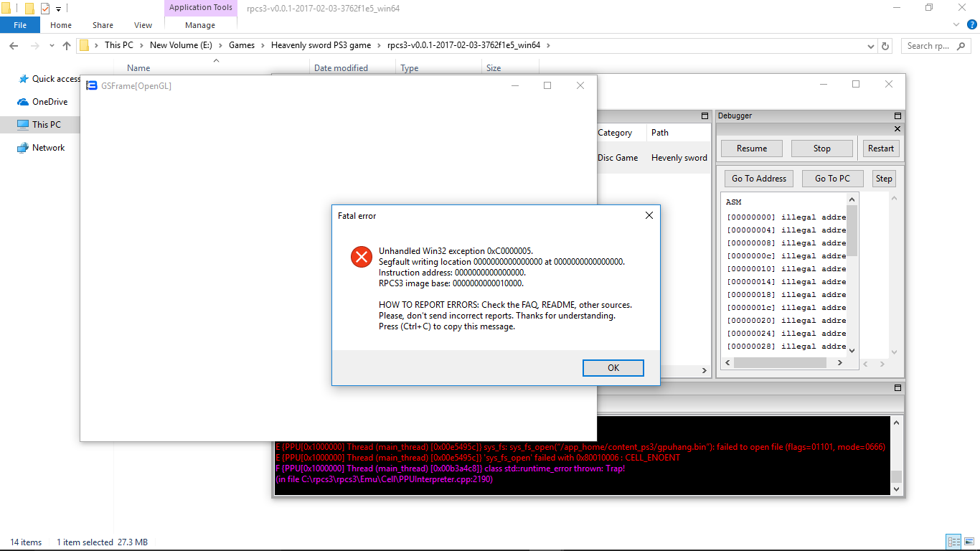Image resolution: width=980 pixels, height=551 pixels.
Task: Click the Restart button in Debugger
Action: click(x=881, y=149)
